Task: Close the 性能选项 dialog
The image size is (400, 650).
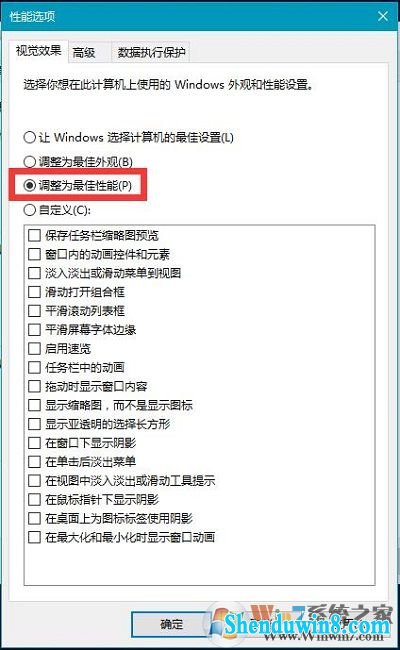Action: [383, 16]
